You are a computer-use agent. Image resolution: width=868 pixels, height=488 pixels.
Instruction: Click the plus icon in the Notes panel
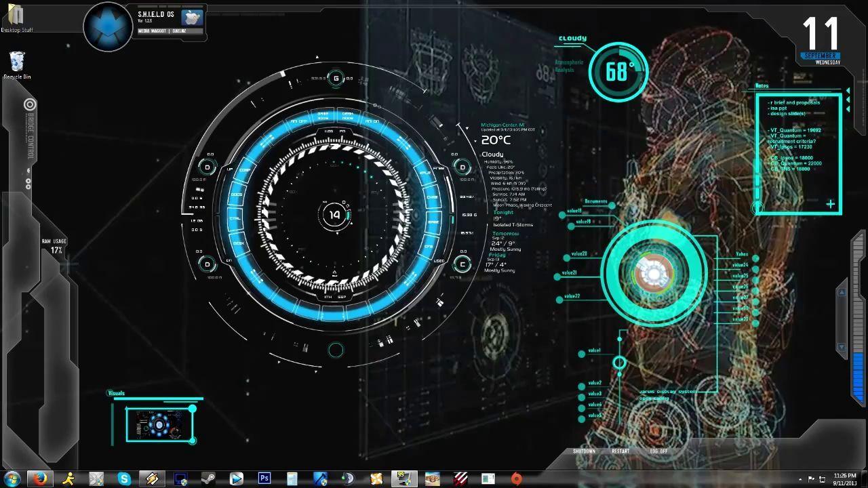[x=831, y=204]
